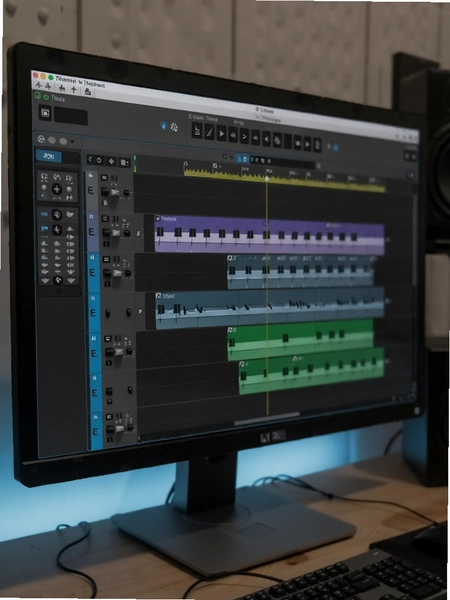Expand the arrow left of the purple clip
The width and height of the screenshot is (450, 600).
coord(139,233)
